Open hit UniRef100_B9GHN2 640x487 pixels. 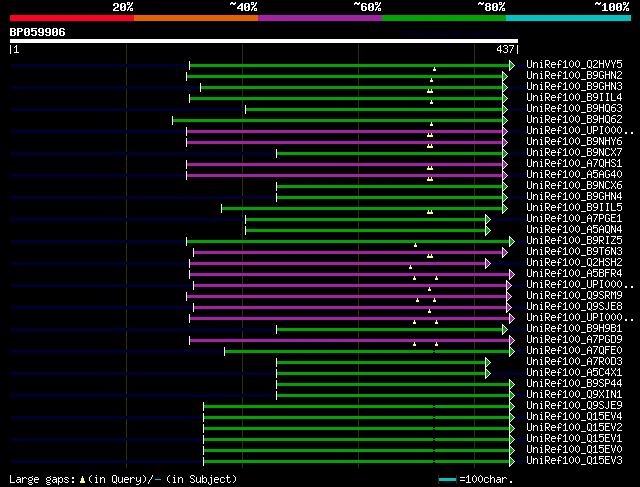coord(574,76)
